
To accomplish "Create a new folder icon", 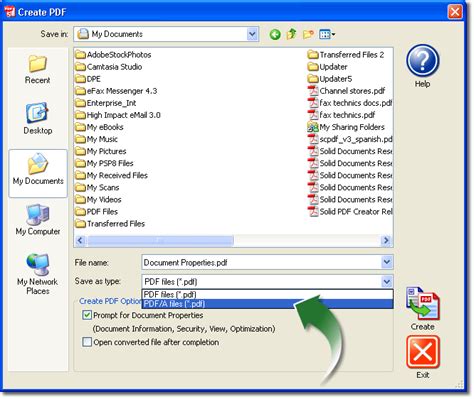I will 308,34.
